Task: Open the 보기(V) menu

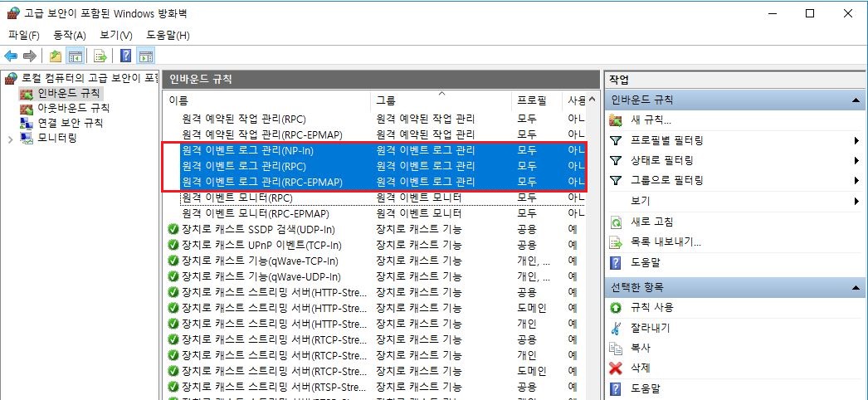Action: (115, 36)
